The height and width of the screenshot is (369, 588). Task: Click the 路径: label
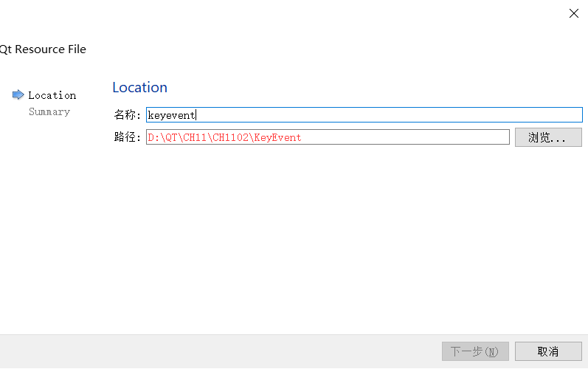pyautogui.click(x=127, y=137)
